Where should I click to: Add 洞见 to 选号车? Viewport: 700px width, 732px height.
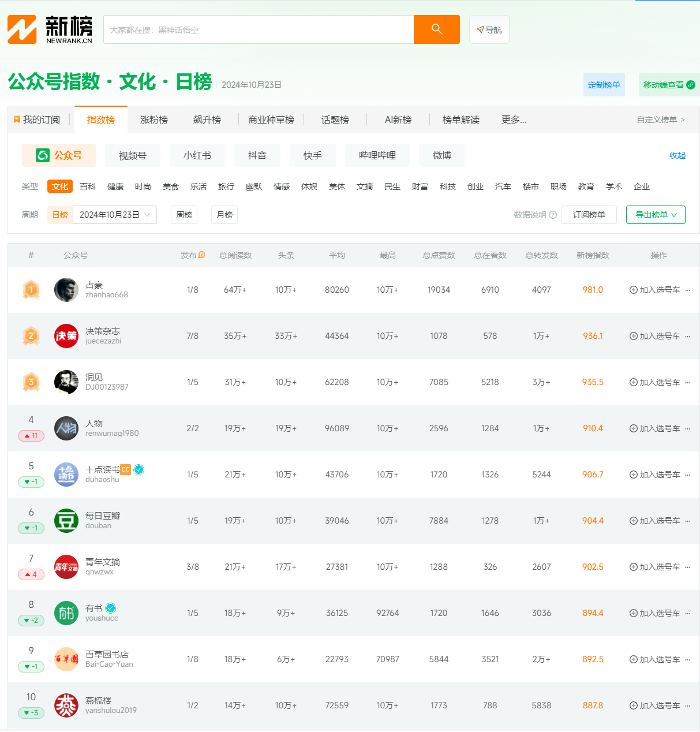pyautogui.click(x=655, y=382)
